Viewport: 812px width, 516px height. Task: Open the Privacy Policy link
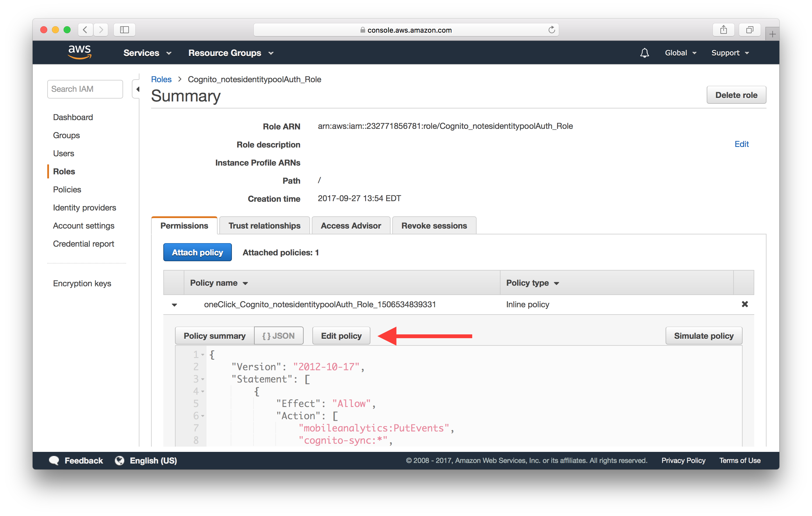coord(683,460)
